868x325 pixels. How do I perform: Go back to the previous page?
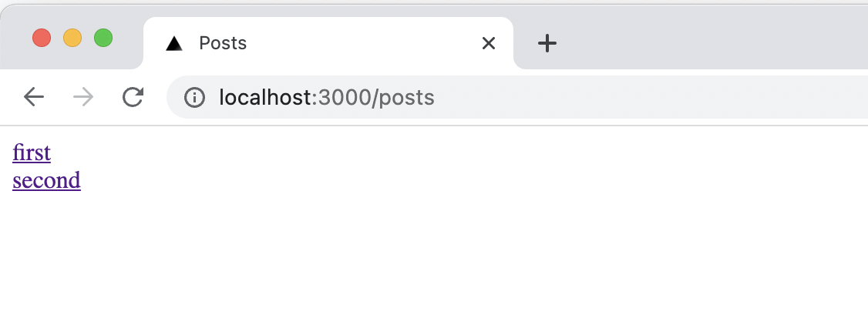(34, 97)
